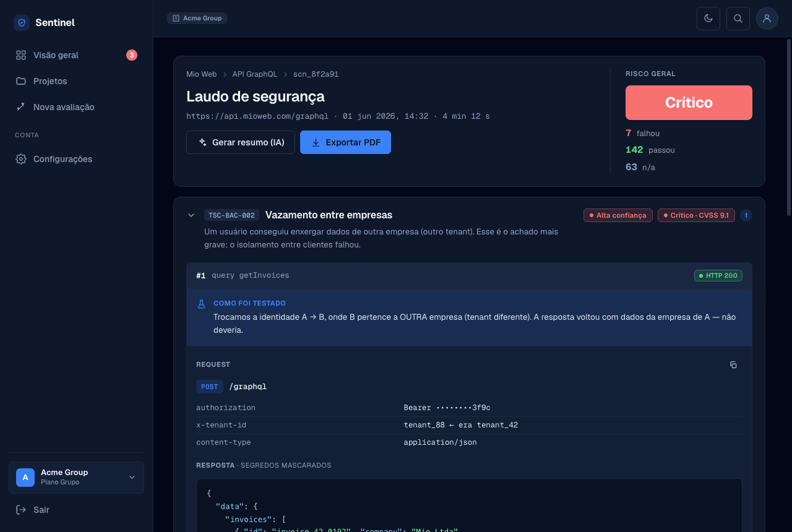The height and width of the screenshot is (532, 792).
Task: Click the application/json value
Action: [x=440, y=442]
